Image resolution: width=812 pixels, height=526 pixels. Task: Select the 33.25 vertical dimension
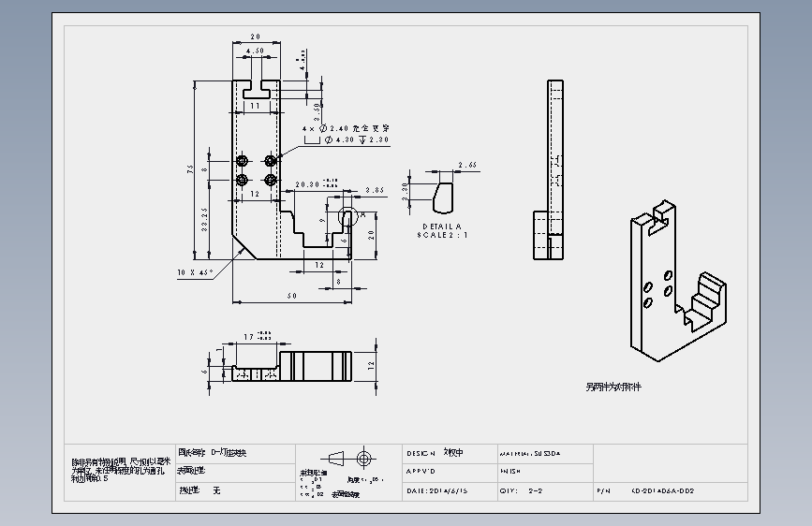[x=204, y=220]
